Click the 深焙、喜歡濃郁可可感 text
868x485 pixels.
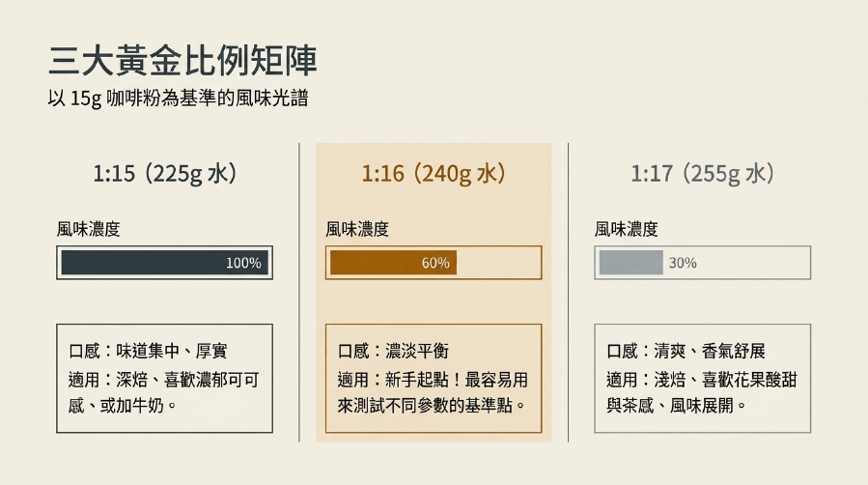[164, 392]
